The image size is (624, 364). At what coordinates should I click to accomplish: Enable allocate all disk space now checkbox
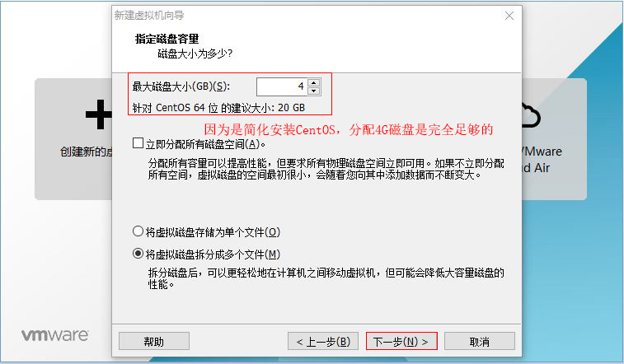[138, 143]
